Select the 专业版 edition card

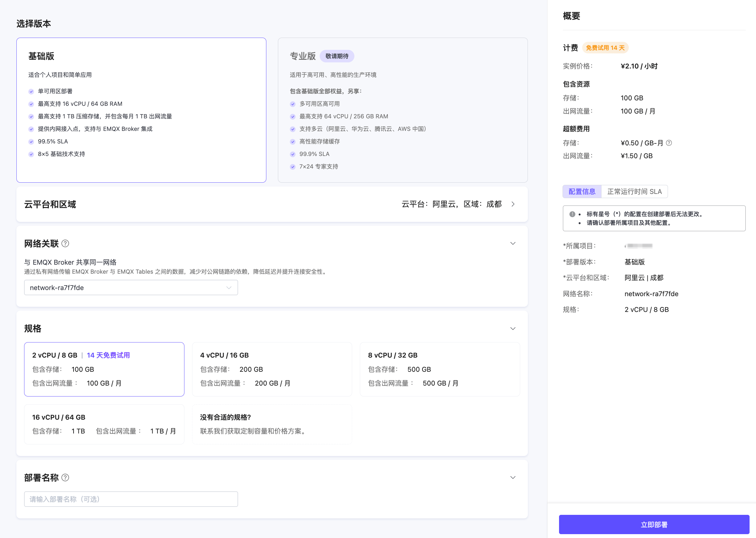click(x=403, y=110)
